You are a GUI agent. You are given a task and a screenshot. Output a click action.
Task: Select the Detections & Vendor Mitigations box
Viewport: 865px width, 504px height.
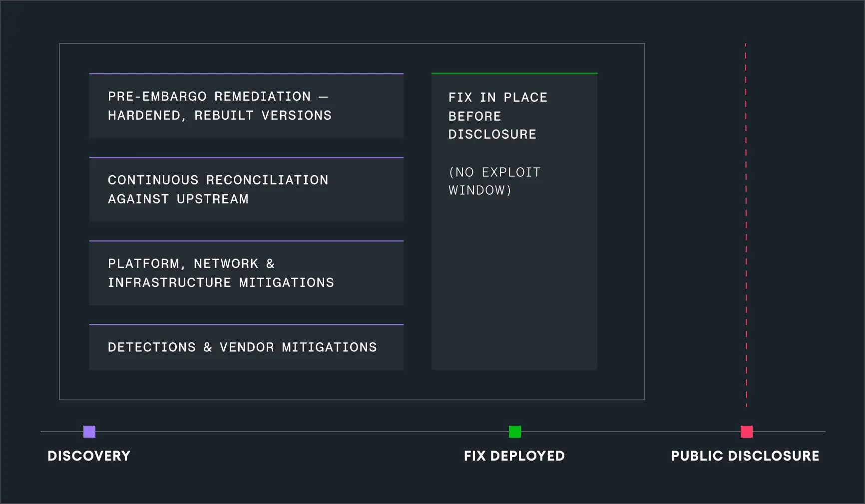(x=246, y=347)
